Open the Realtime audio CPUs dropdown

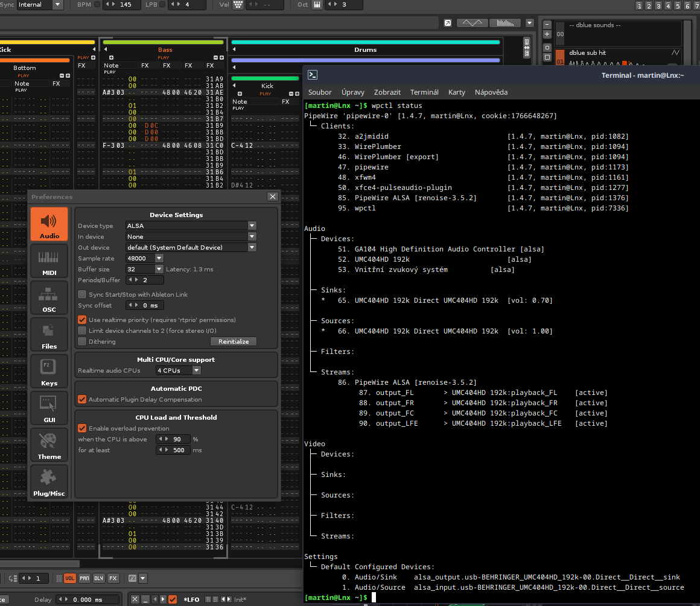click(x=178, y=370)
